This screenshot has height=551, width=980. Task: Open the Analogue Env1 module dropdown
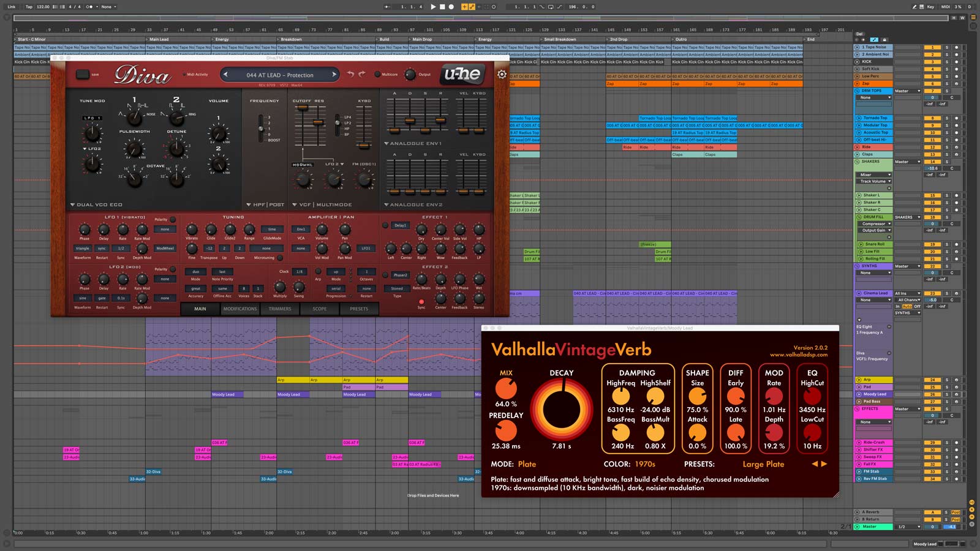pyautogui.click(x=413, y=143)
